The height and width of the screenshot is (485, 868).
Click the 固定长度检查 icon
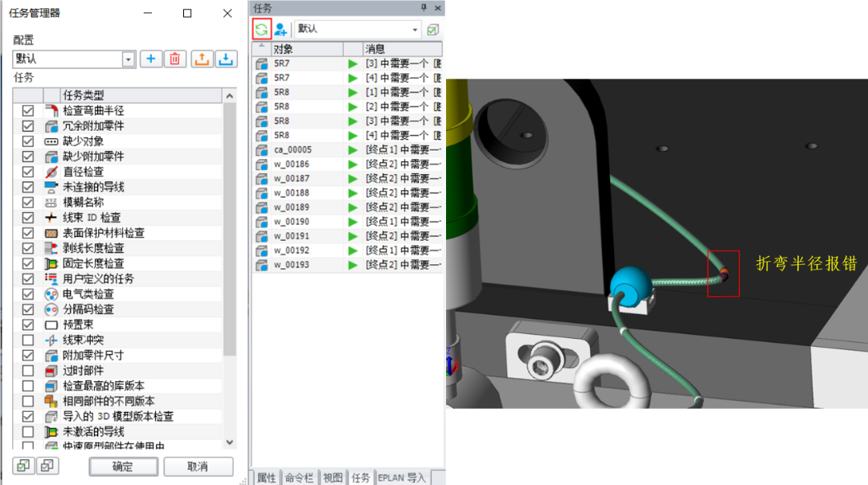click(51, 264)
